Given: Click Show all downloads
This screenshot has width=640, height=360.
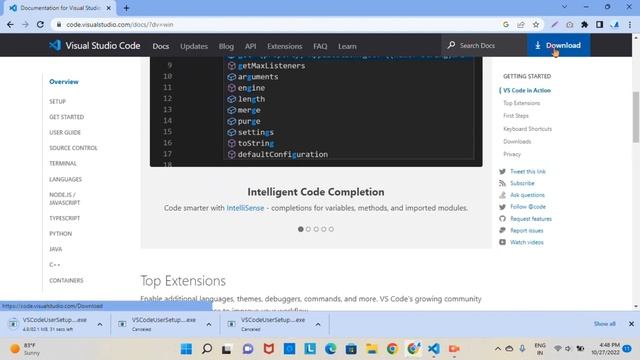Looking at the screenshot, I should (604, 324).
